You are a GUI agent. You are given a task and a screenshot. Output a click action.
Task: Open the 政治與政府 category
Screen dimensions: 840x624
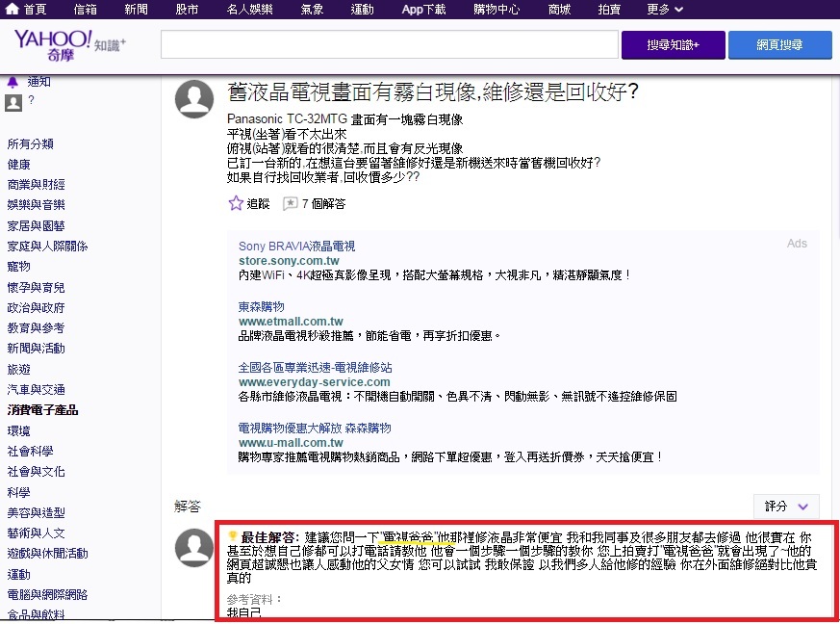click(x=36, y=308)
